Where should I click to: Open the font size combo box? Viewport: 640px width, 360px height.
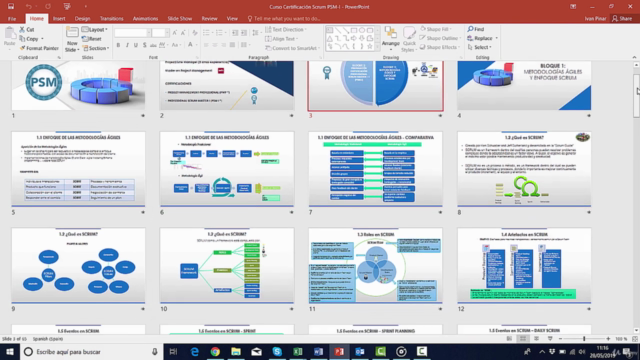160,33
